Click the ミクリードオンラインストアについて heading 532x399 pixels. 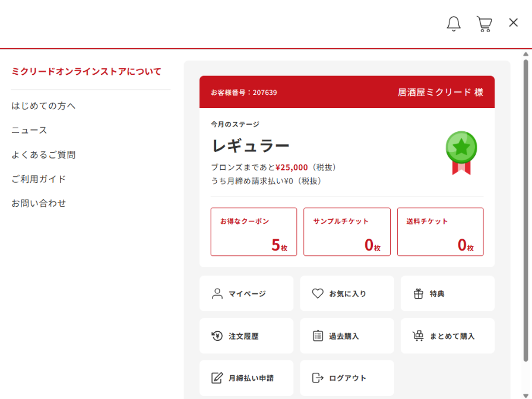point(86,72)
